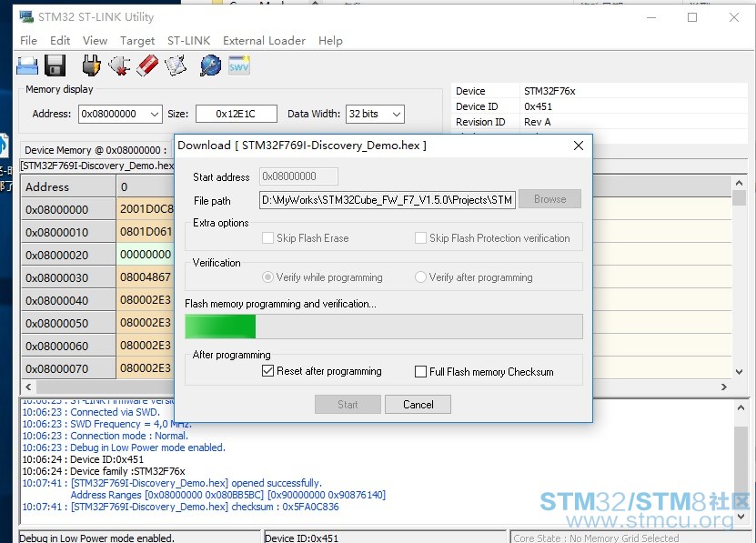Click the Address column header

tap(68, 186)
